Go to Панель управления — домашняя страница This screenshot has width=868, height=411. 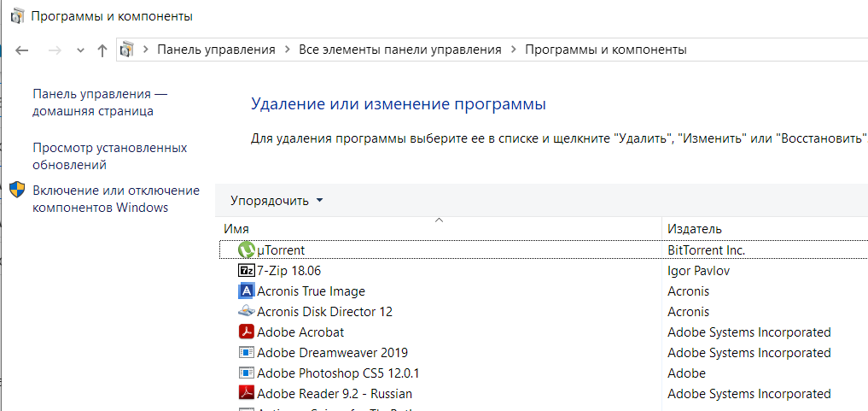pyautogui.click(x=100, y=103)
